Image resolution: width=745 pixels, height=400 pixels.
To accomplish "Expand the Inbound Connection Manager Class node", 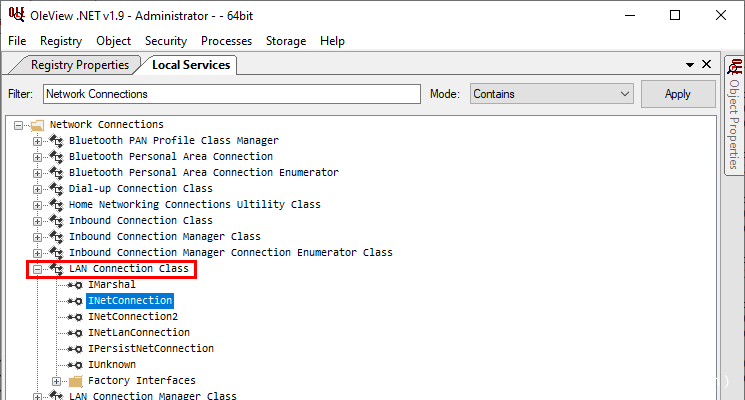I will click(38, 237).
